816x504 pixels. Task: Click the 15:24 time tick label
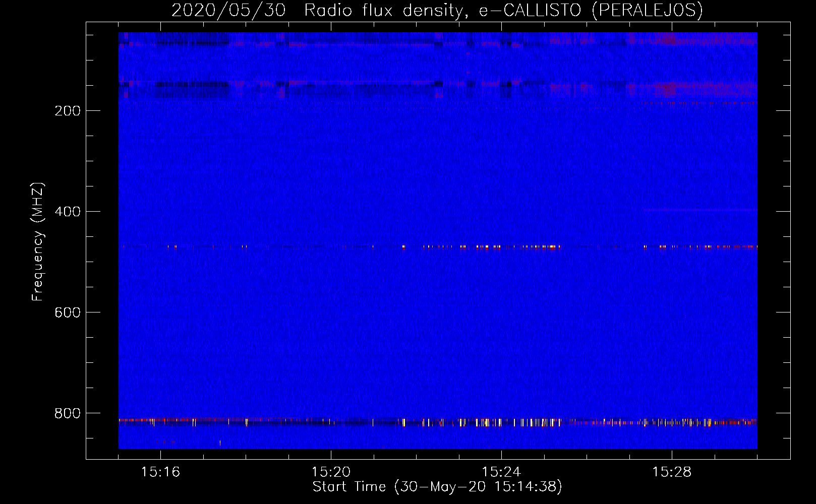coord(501,472)
